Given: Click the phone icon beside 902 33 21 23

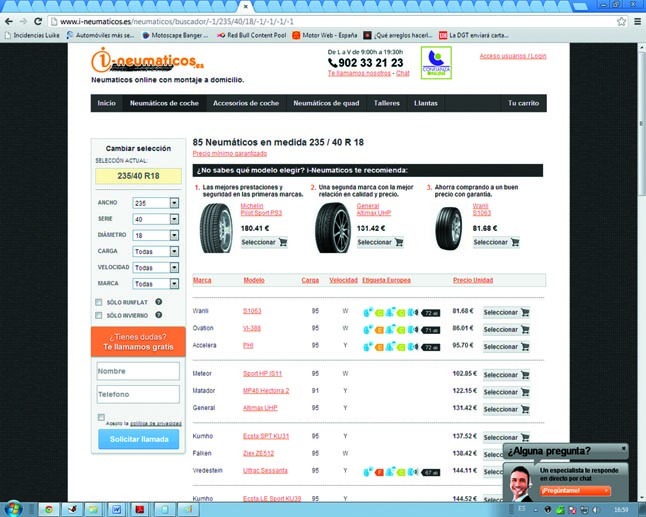Looking at the screenshot, I should 332,63.
